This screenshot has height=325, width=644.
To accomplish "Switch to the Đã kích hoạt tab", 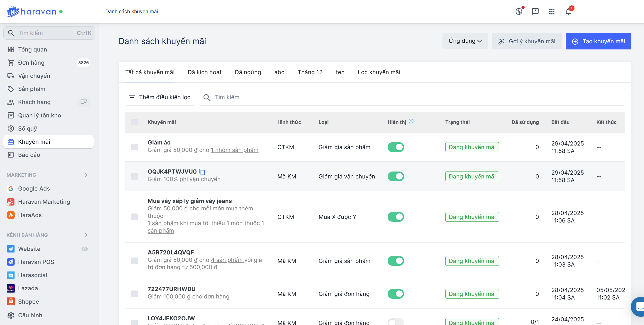I will 204,72.
